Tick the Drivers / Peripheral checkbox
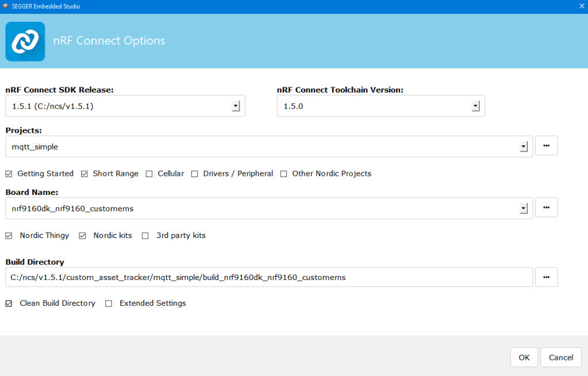 tap(195, 174)
